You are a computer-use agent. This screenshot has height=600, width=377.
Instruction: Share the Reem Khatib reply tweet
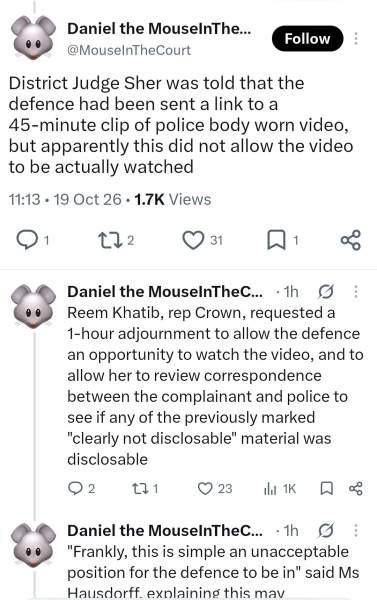[356, 489]
